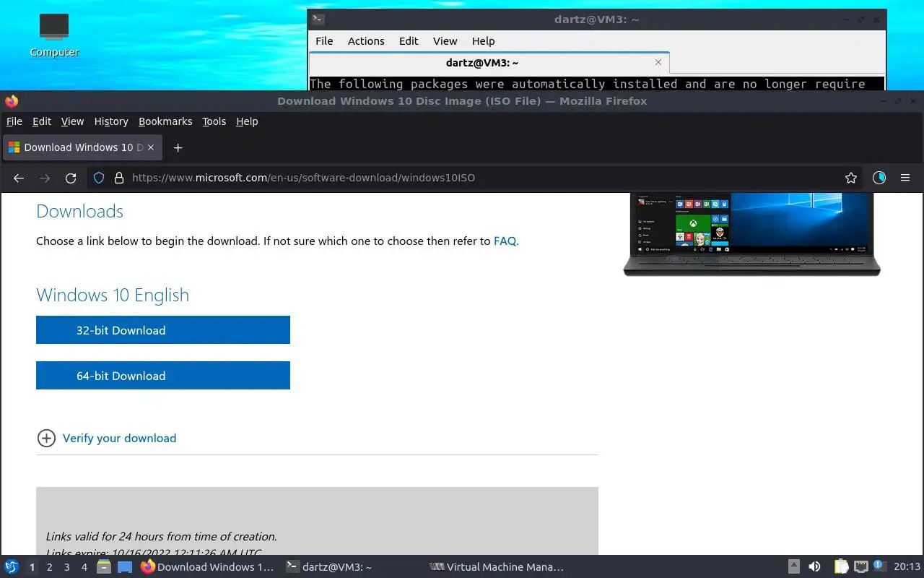
Task: Open View menu in terminal window
Action: [x=445, y=41]
